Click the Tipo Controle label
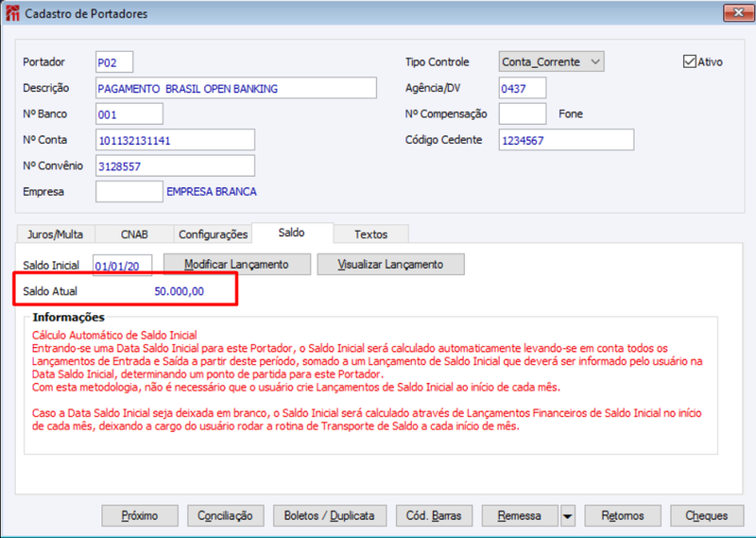Image resolution: width=756 pixels, height=538 pixels. point(438,62)
